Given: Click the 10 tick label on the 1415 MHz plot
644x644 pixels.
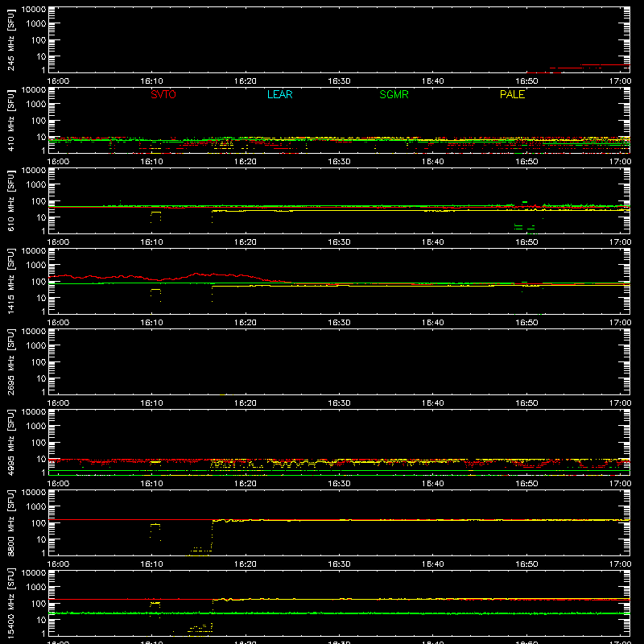Looking at the screenshot, I should (x=41, y=298).
